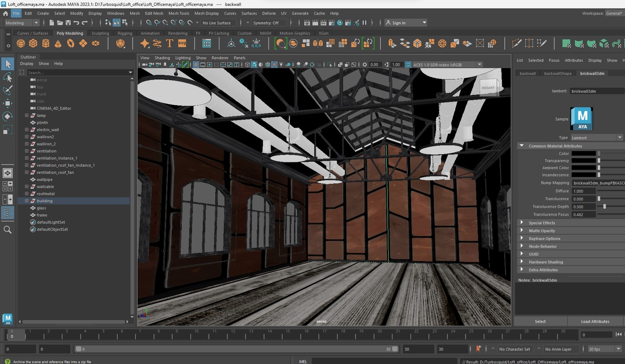Screen dimensions: 625x364
Task: Select the Rotate tool in toolbox
Action: [x=7, y=117]
